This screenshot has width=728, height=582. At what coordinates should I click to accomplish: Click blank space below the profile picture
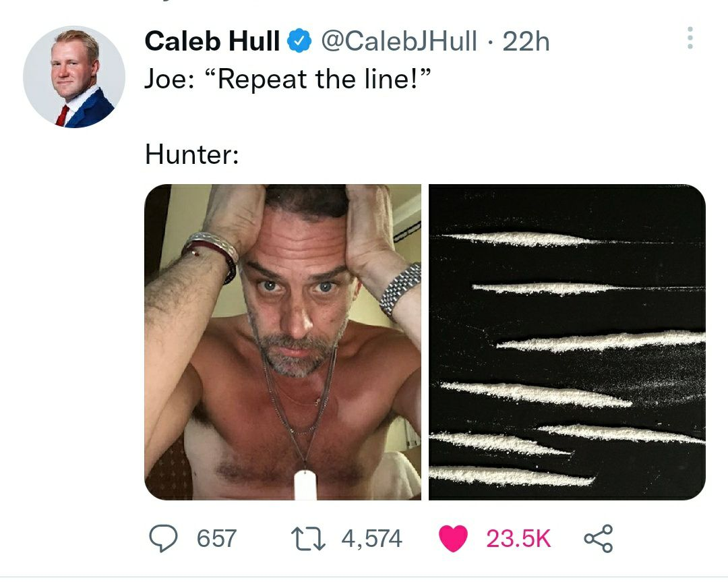point(74,303)
